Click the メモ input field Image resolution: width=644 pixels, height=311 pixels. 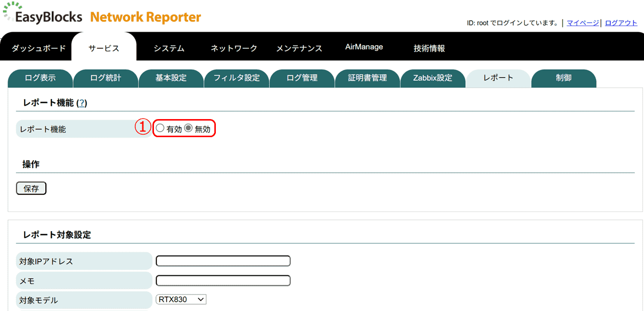click(223, 280)
